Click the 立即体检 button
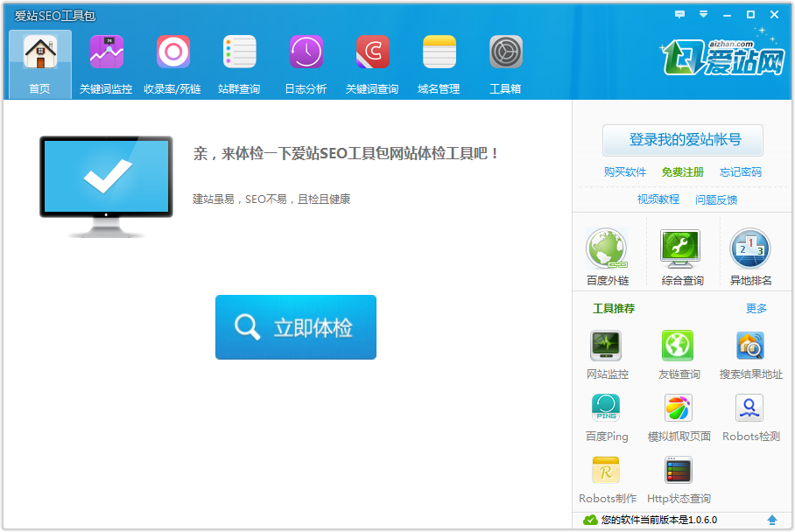This screenshot has height=532, width=795. point(296,327)
